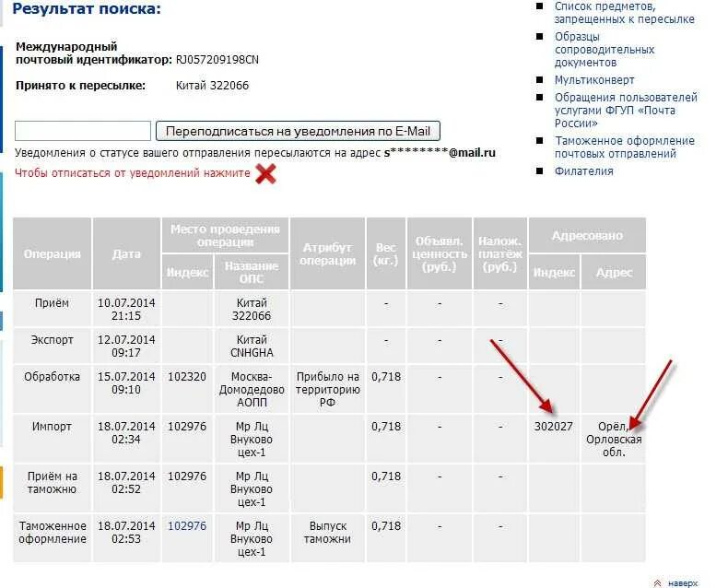The image size is (728, 588).
Task: Click weight 0,718 in Импорт row
Action: pos(386,426)
